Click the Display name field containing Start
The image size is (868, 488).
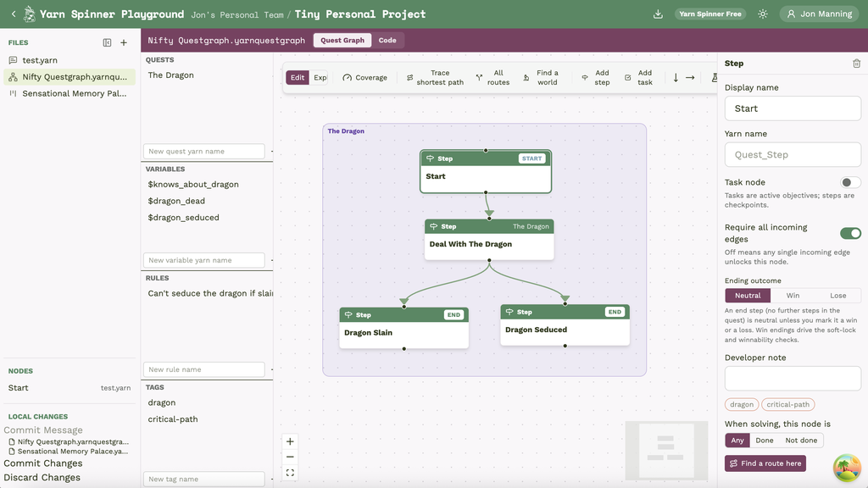[793, 108]
